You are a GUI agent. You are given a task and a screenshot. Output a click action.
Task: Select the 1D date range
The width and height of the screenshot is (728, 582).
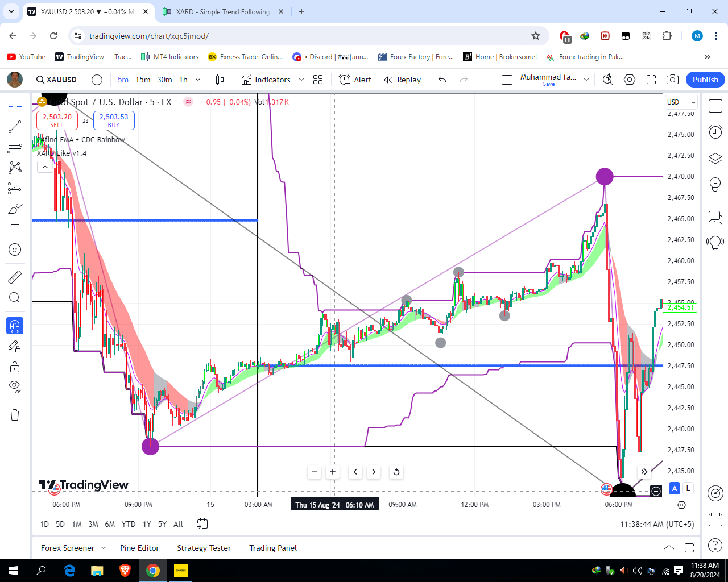pyautogui.click(x=44, y=524)
